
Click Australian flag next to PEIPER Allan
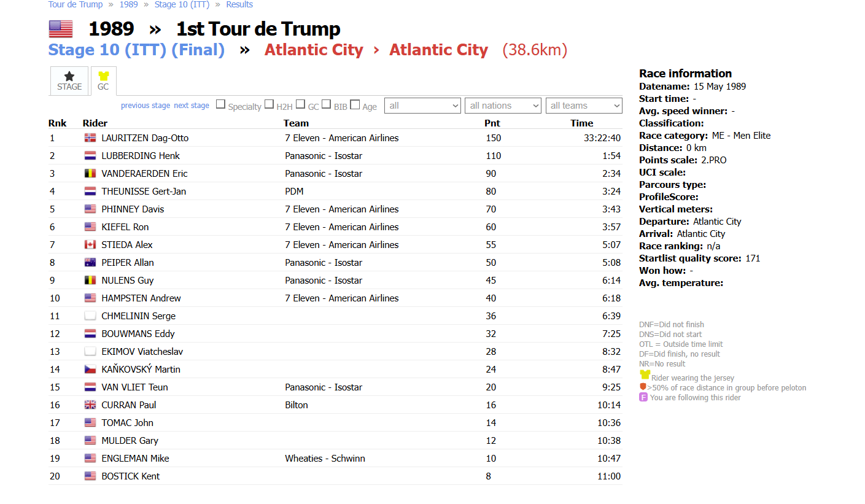pos(90,263)
